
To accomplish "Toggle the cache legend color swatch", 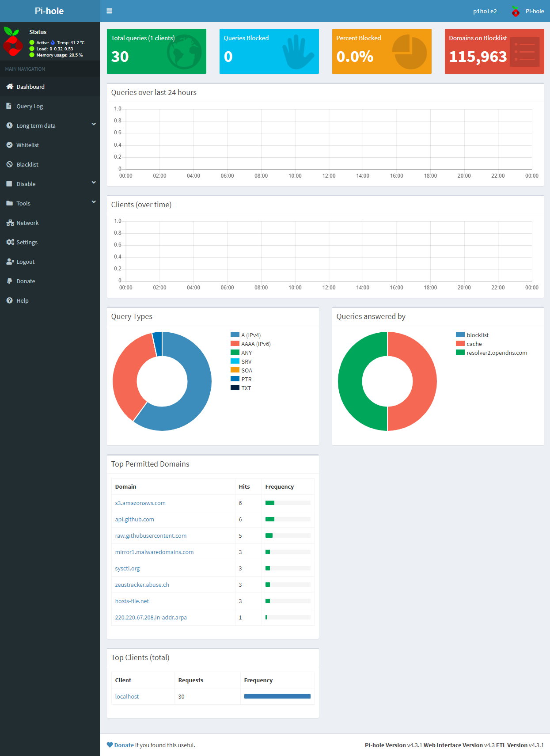I will 460,343.
